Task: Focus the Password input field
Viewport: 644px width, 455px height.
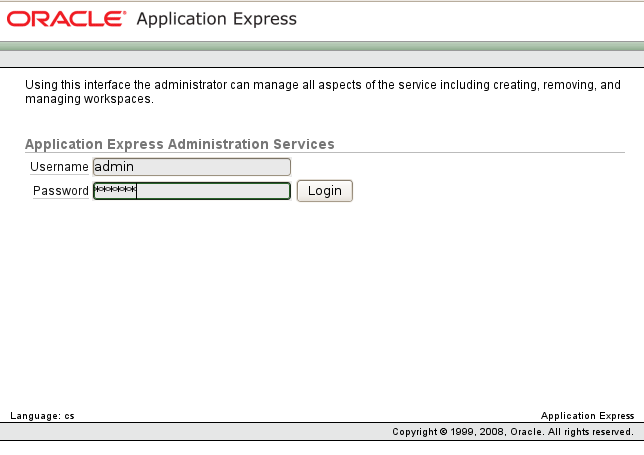Action: (x=192, y=191)
